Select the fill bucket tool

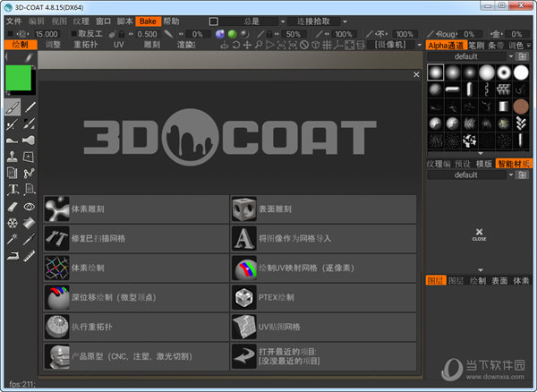pos(30,223)
